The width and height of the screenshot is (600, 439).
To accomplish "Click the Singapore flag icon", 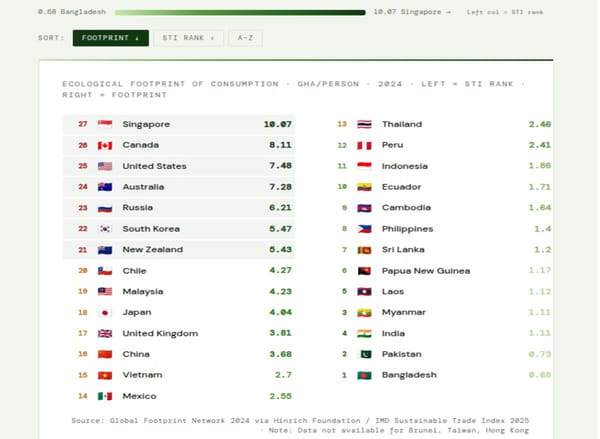I will pos(105,124).
